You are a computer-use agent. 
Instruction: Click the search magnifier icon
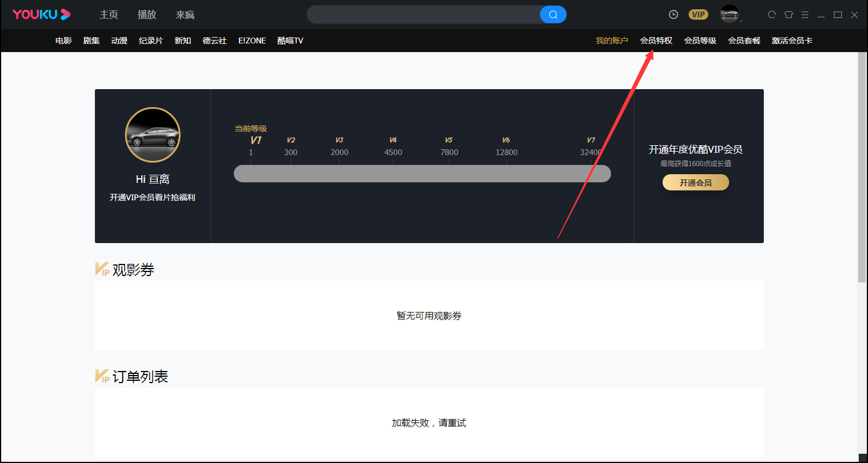click(x=553, y=14)
